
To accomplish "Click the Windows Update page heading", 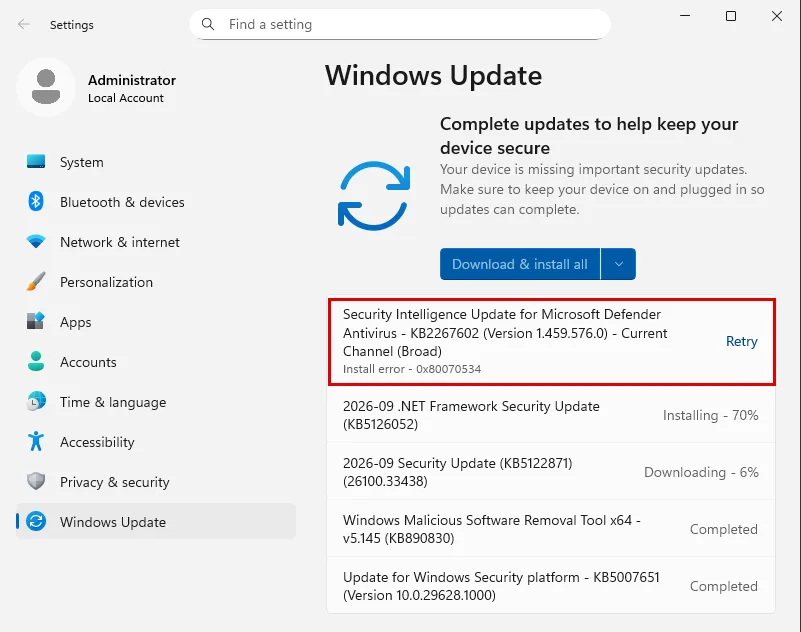I will [433, 76].
